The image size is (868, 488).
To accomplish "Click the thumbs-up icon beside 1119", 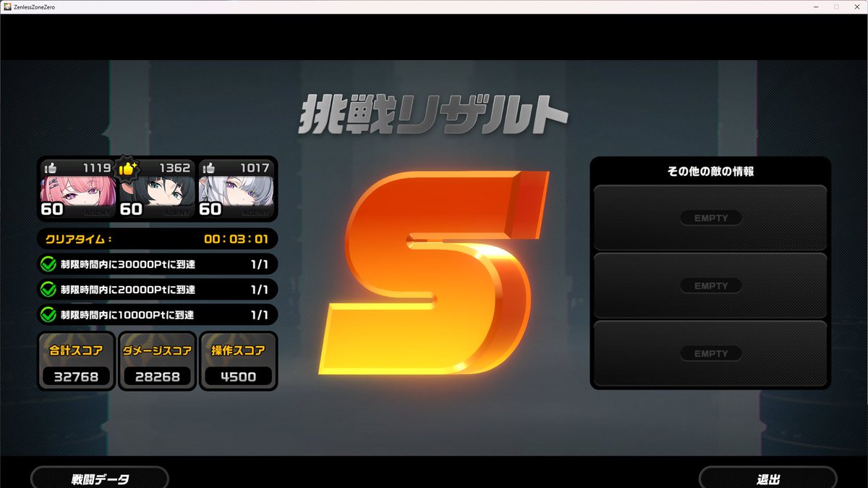I will coord(51,168).
